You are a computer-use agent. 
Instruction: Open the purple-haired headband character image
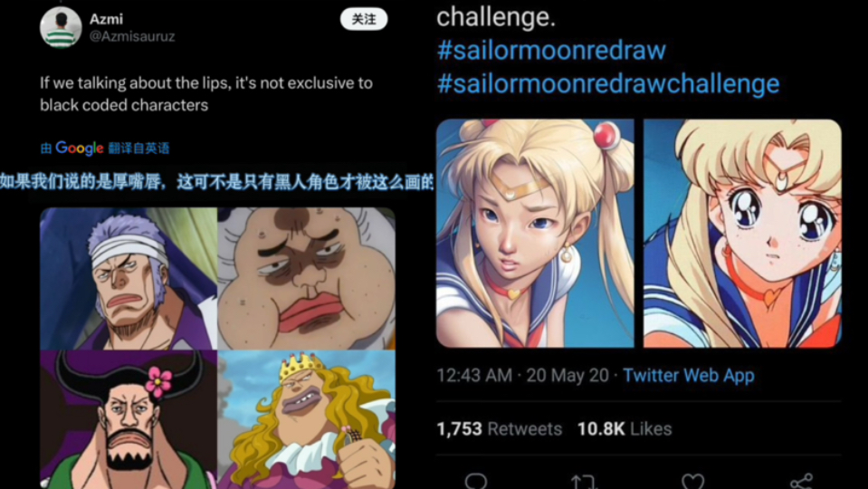pyautogui.click(x=129, y=279)
